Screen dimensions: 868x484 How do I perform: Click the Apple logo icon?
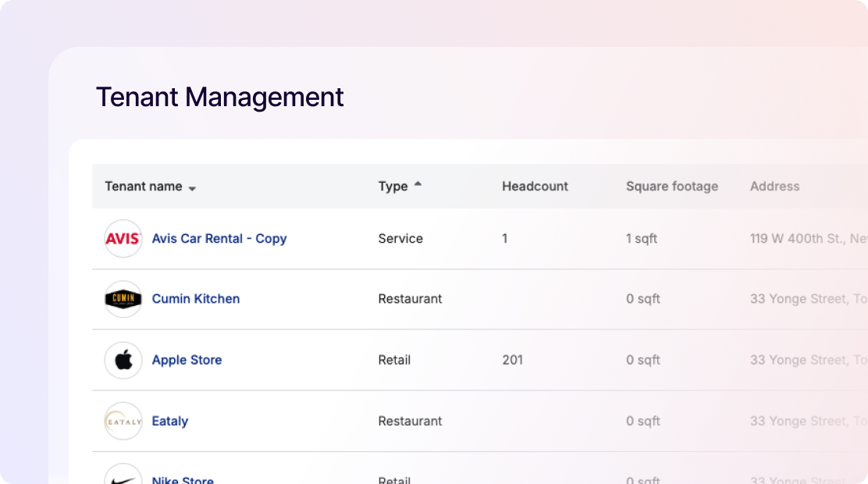123,360
